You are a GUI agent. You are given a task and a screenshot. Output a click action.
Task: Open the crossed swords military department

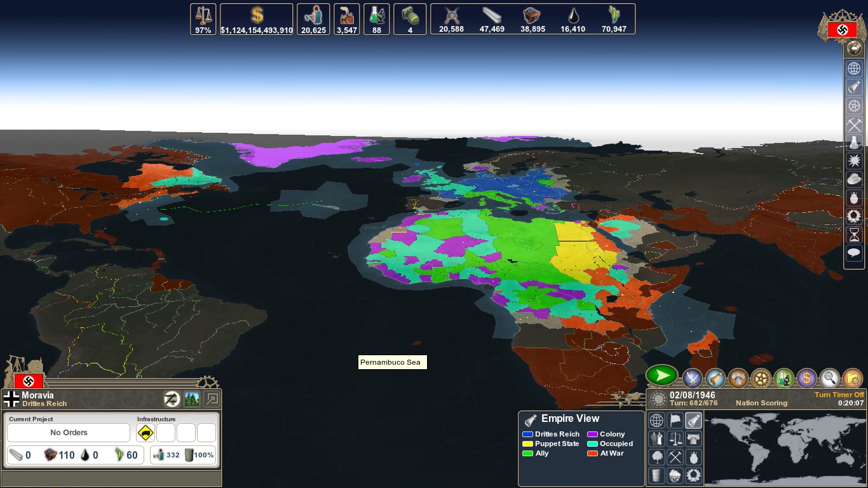click(693, 378)
